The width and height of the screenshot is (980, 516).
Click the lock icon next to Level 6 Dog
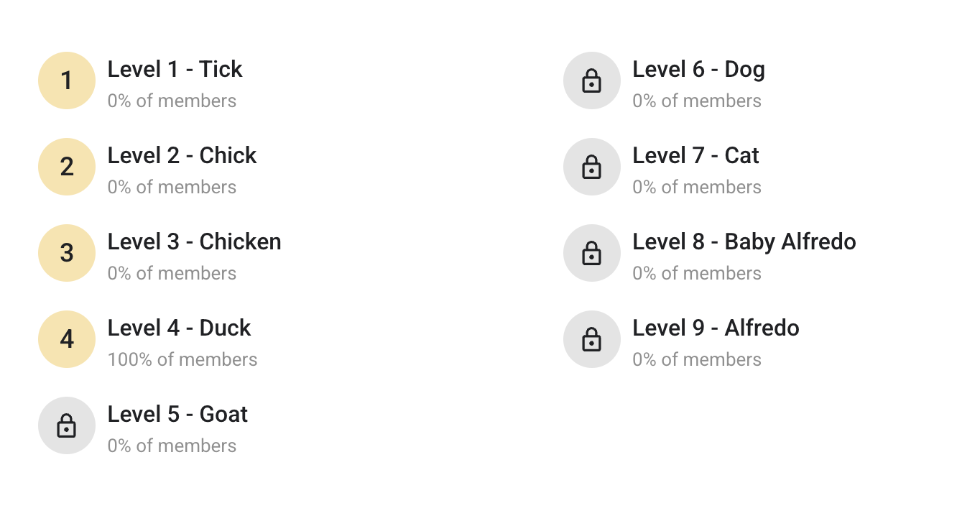pyautogui.click(x=592, y=80)
